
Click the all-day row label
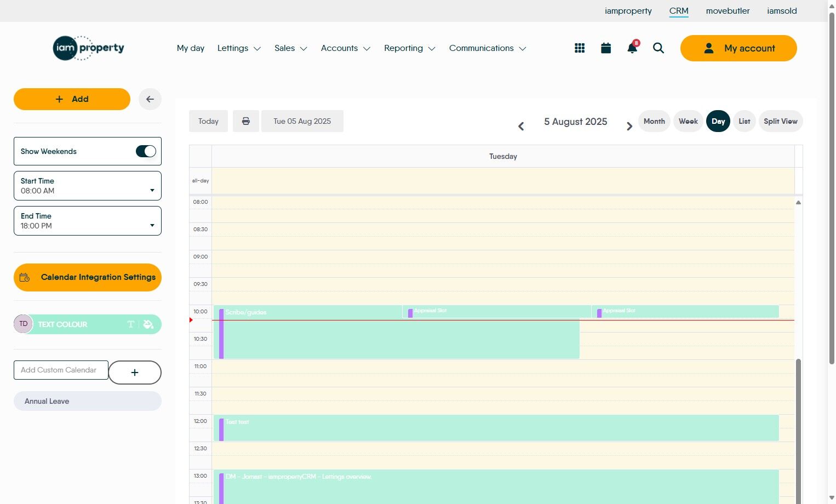click(201, 181)
